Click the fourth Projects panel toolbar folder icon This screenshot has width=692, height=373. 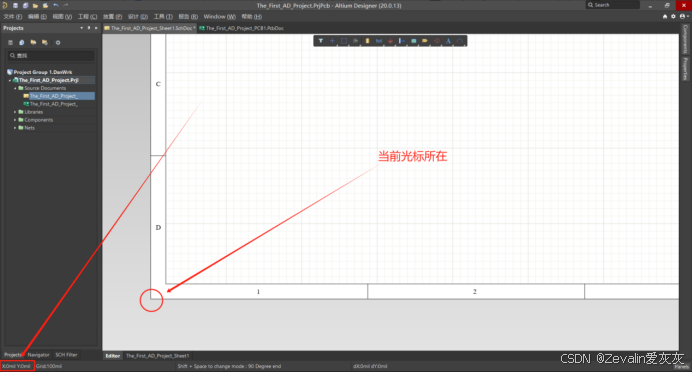(x=45, y=42)
